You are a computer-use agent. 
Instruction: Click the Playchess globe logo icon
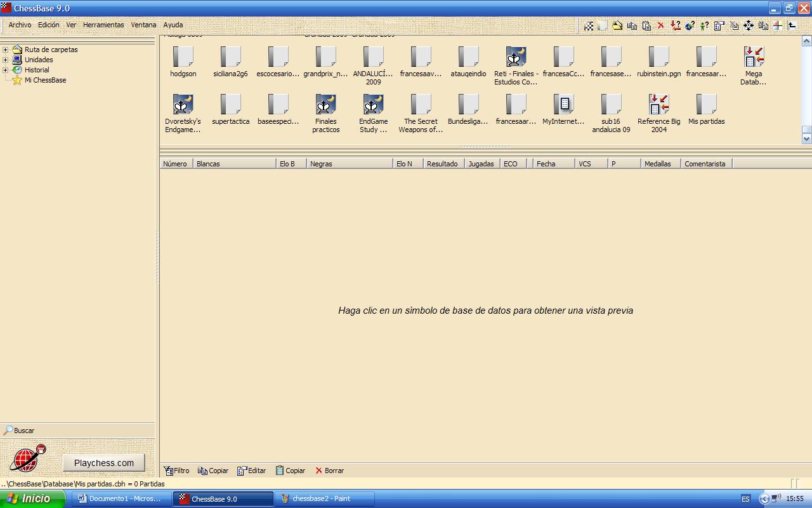pos(27,458)
